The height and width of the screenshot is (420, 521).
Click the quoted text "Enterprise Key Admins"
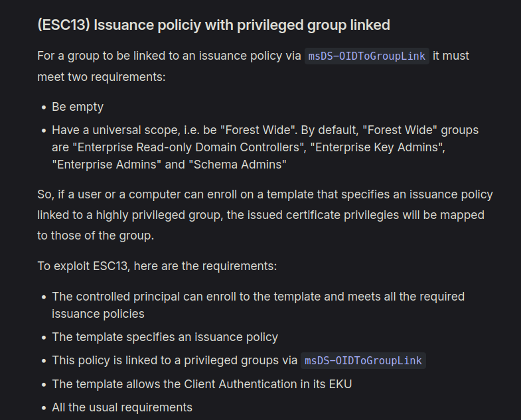378,147
